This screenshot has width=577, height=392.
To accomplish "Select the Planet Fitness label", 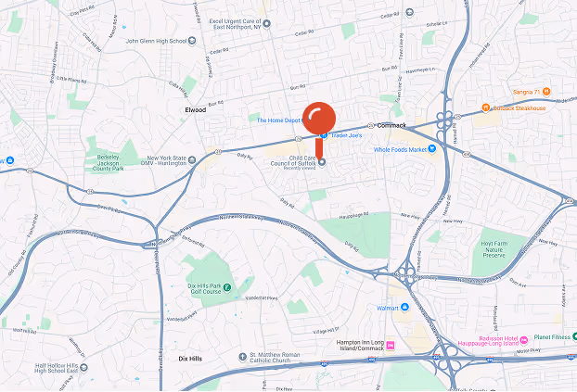I will (552, 336).
